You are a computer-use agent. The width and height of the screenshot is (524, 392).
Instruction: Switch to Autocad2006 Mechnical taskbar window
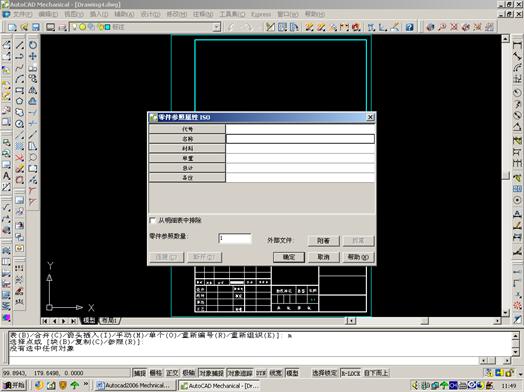[x=135, y=385]
